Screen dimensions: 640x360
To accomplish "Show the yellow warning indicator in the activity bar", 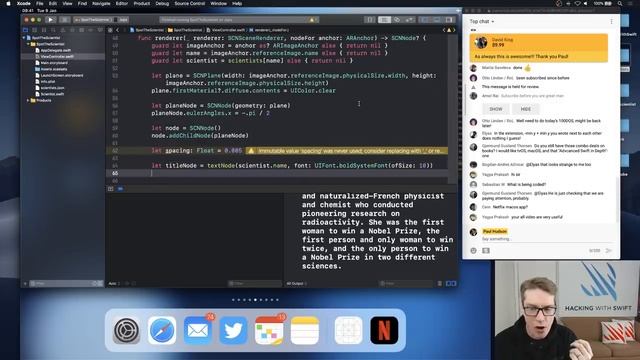I will coord(312,20).
